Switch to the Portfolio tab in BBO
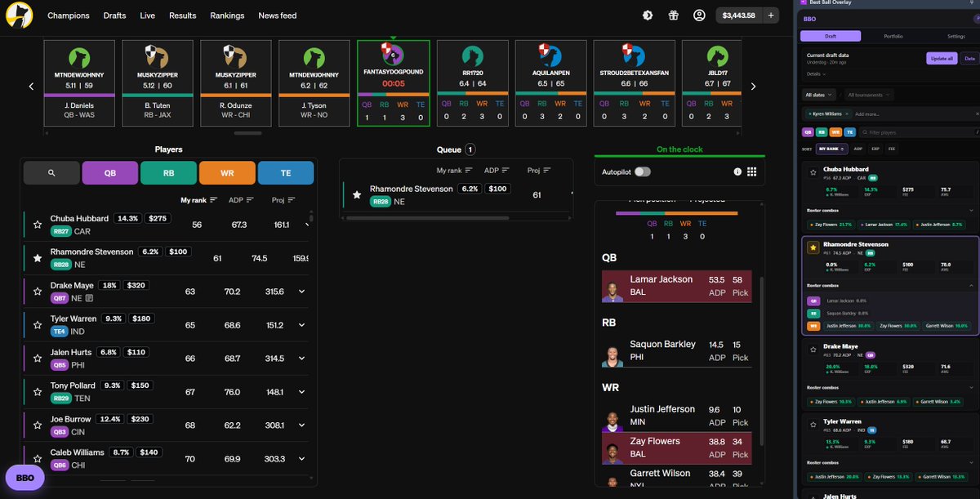The image size is (980, 499). click(893, 36)
